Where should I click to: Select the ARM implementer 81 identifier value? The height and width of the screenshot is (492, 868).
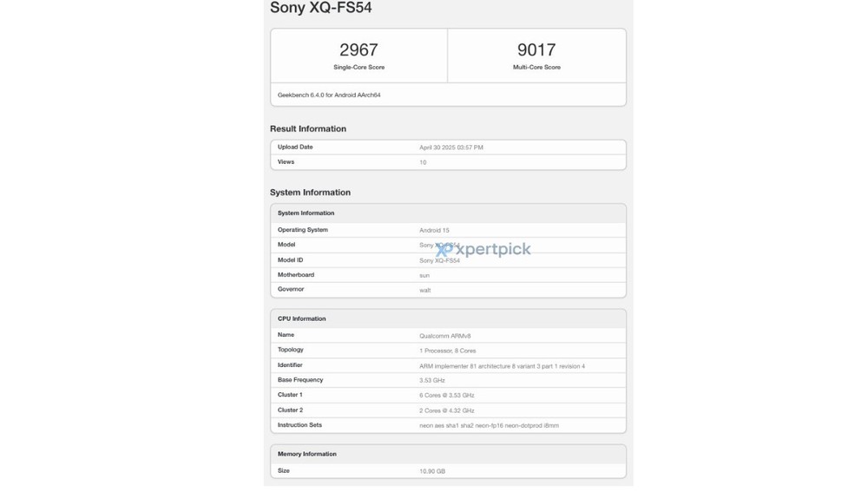(502, 366)
